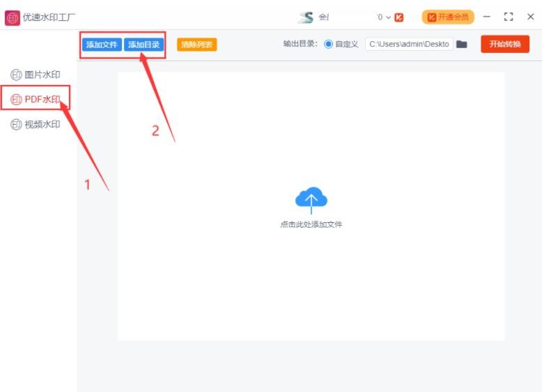Screen dimensions: 542x392
Task: Click the 图片水印 stamp icon in the sidebar
Action: click(x=16, y=75)
